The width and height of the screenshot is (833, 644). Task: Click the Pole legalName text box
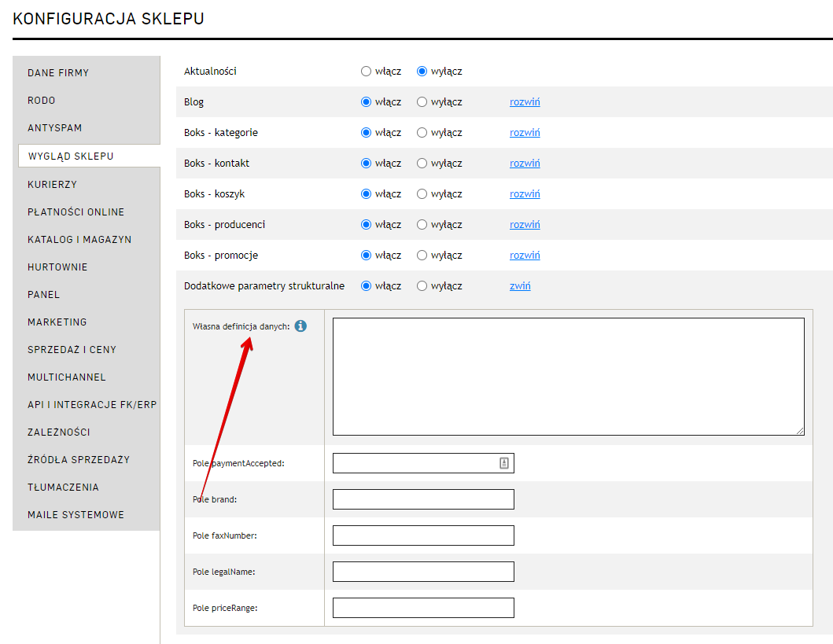pos(423,572)
